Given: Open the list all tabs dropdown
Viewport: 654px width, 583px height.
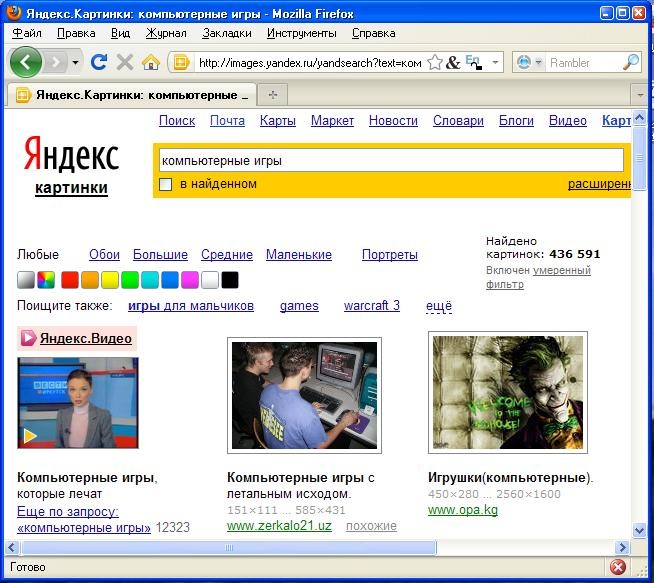Looking at the screenshot, I should (x=639, y=95).
